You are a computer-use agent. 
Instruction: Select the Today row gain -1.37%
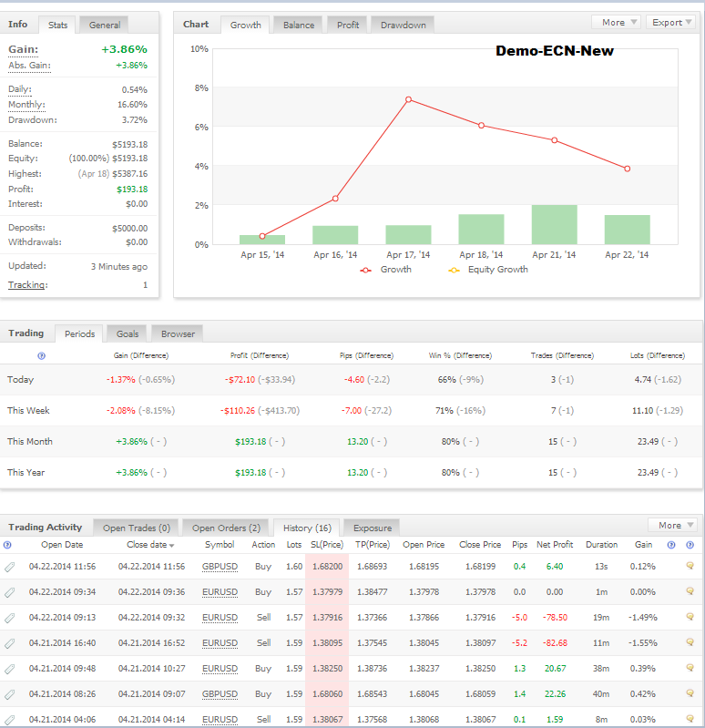pyautogui.click(x=120, y=380)
